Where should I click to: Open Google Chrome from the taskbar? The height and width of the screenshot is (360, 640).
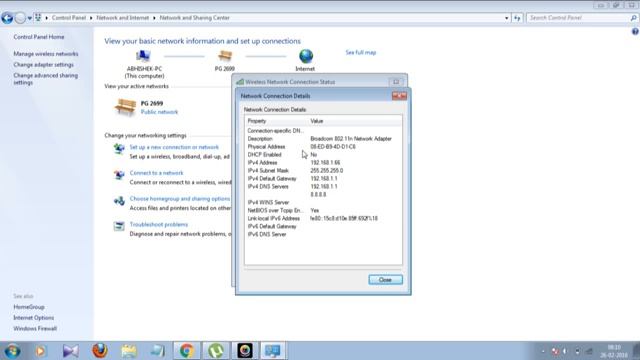187,351
